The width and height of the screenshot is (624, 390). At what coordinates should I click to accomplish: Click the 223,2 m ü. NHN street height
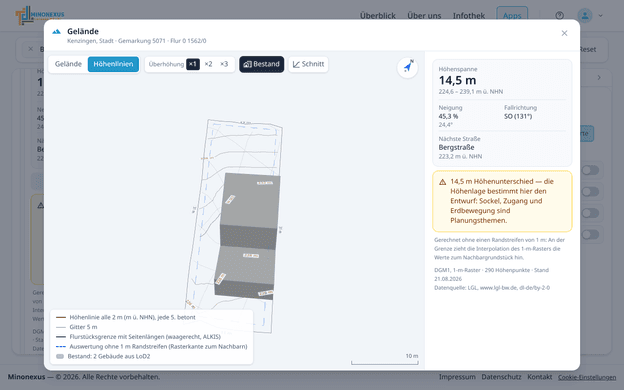pos(460,156)
